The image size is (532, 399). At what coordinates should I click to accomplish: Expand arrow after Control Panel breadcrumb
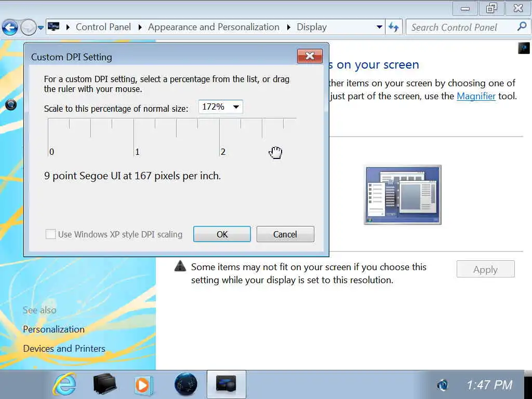coord(140,27)
